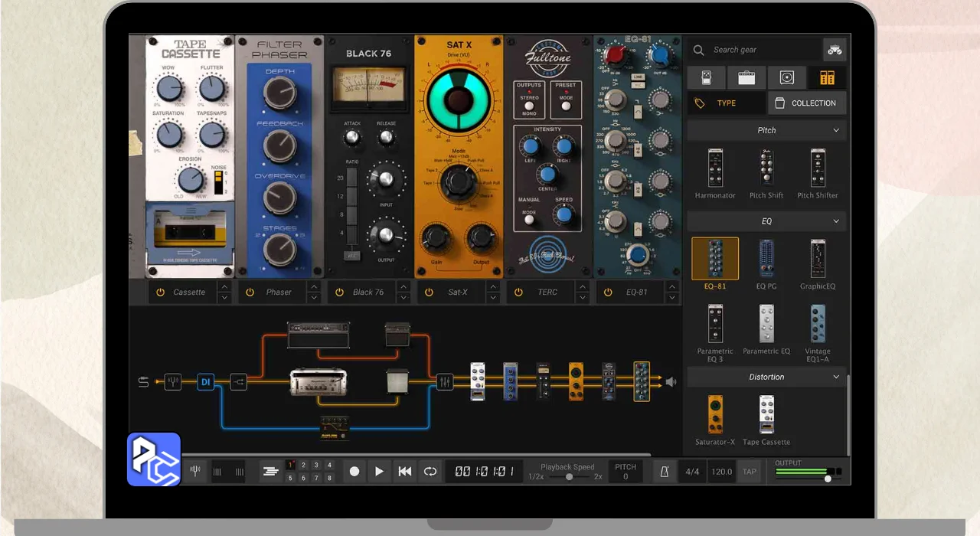Open the tuner in the signal chain

click(173, 381)
